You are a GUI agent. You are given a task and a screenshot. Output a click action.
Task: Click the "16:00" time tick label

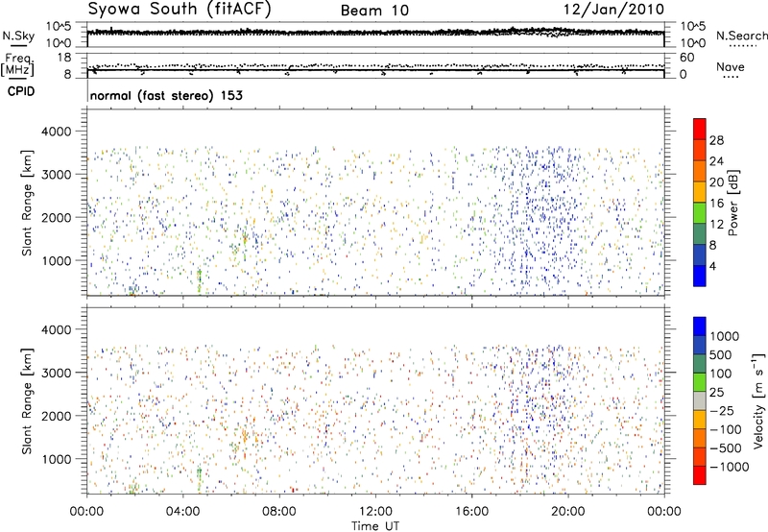(471, 512)
